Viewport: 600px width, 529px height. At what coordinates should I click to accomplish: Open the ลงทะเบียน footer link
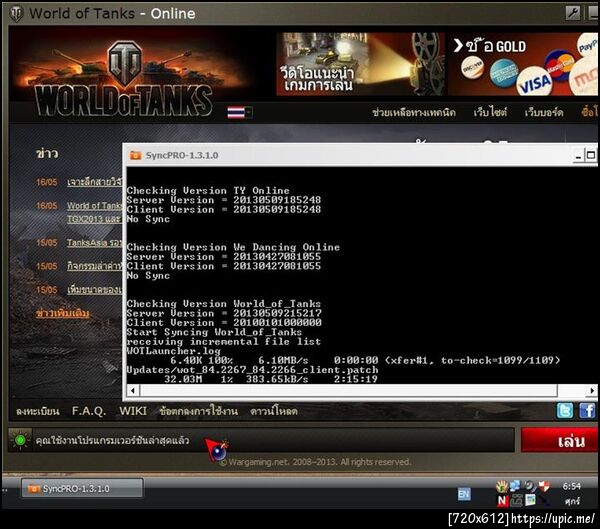[x=38, y=411]
